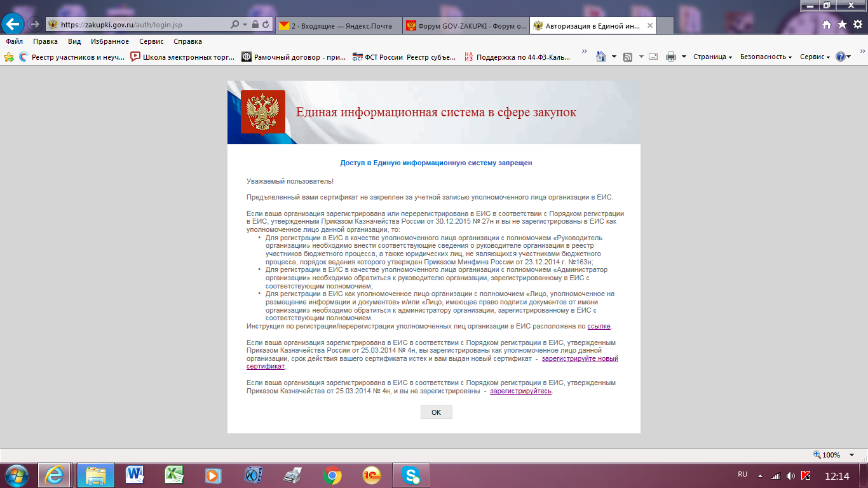Viewport: 868px width, 488px height.
Task: Launch the 1C application from the taskbar
Action: (x=371, y=475)
